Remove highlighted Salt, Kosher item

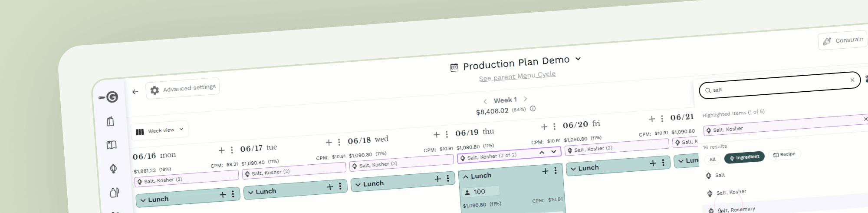point(865,119)
